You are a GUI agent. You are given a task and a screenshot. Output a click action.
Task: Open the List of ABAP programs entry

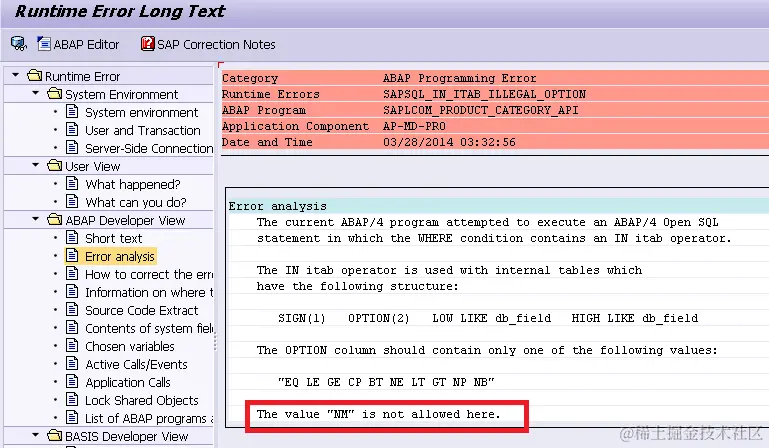tap(149, 419)
